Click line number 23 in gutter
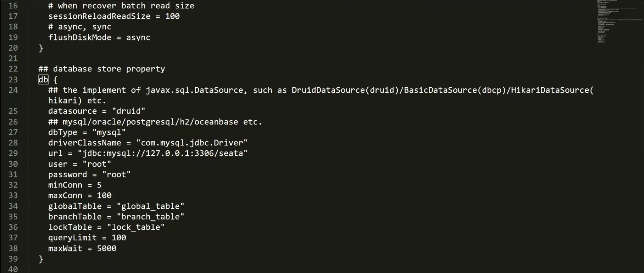Viewport: 644px width, 273px height. click(13, 79)
